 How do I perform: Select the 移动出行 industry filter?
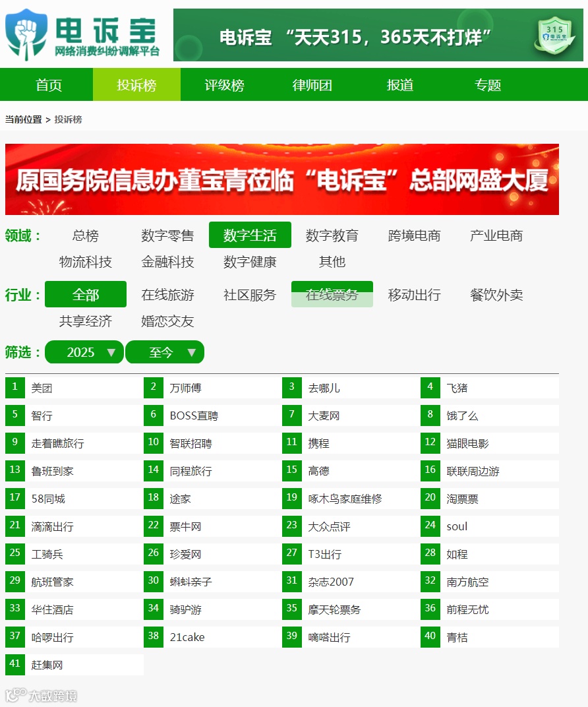point(414,294)
